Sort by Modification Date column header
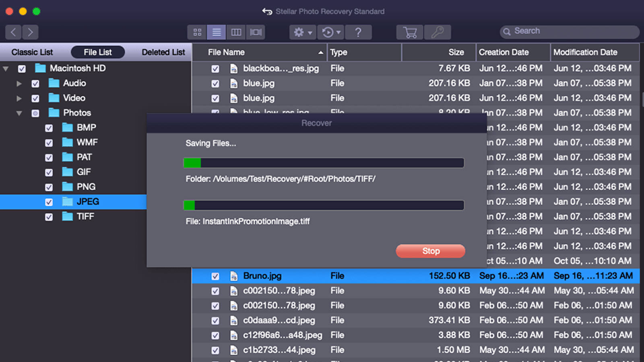 point(595,52)
